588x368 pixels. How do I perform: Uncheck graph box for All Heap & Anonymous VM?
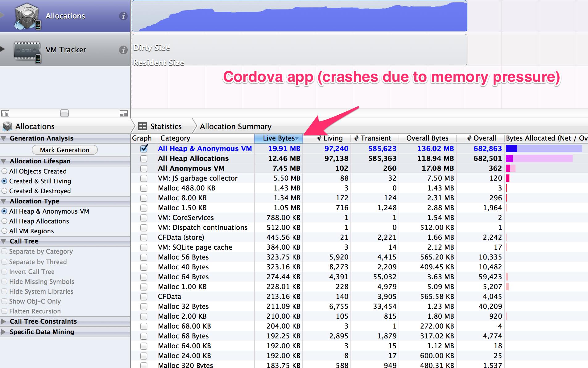click(144, 149)
